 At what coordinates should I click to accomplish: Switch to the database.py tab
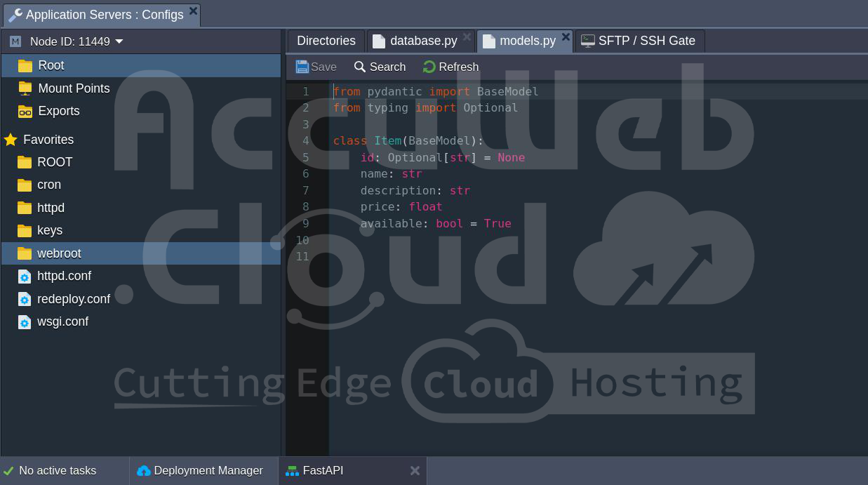[x=423, y=41]
